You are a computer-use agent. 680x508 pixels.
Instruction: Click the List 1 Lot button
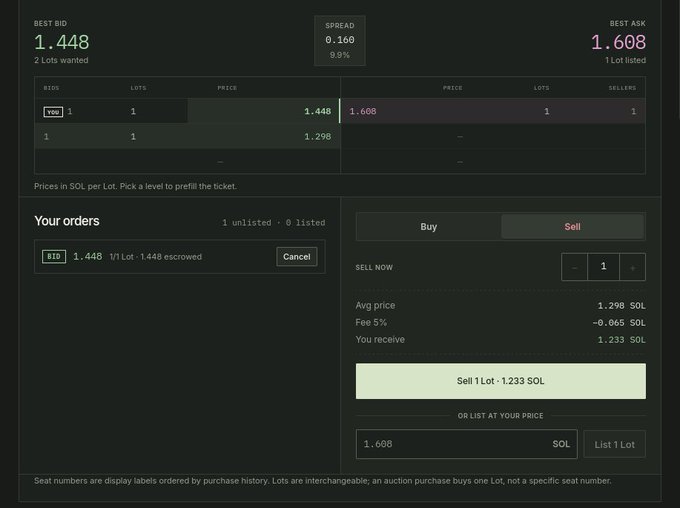[x=615, y=444]
